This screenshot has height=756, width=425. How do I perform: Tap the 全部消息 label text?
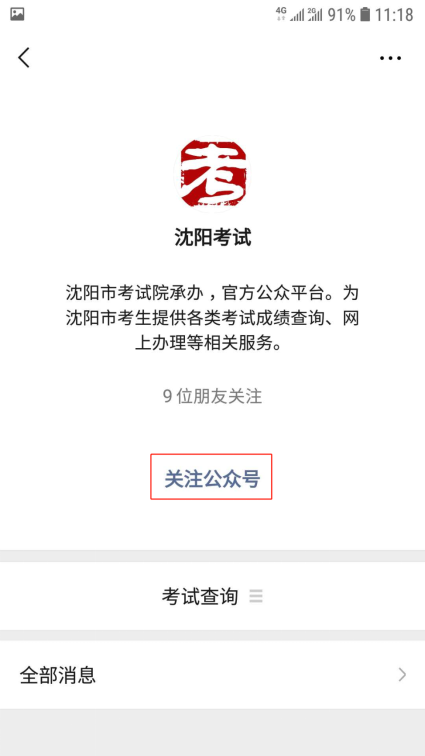click(57, 675)
